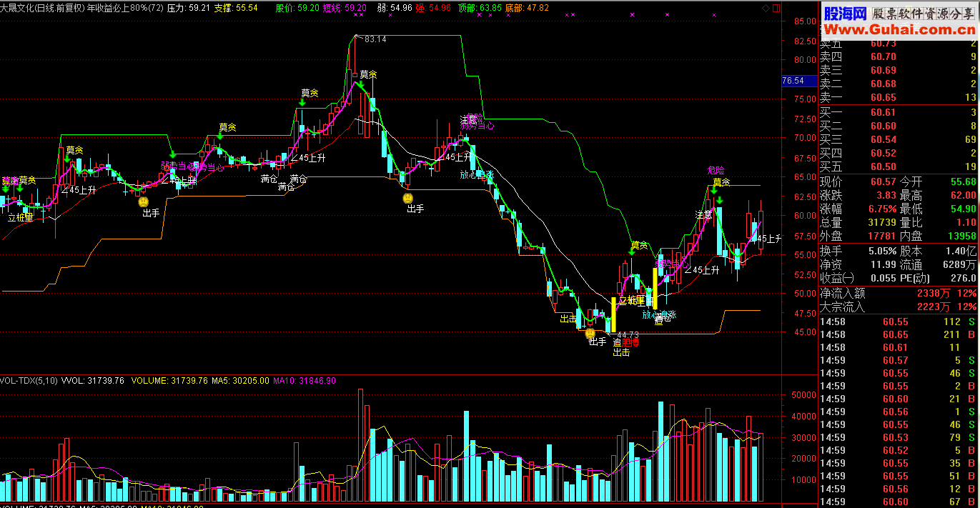
Task: Click the 卖五 ask row at 60.73
Action: click(x=899, y=44)
